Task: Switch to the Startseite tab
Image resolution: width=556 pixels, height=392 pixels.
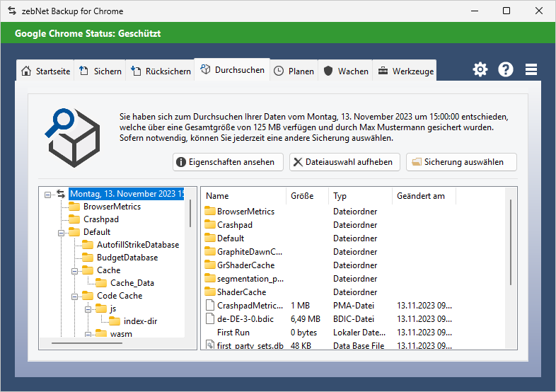Action: [x=45, y=71]
